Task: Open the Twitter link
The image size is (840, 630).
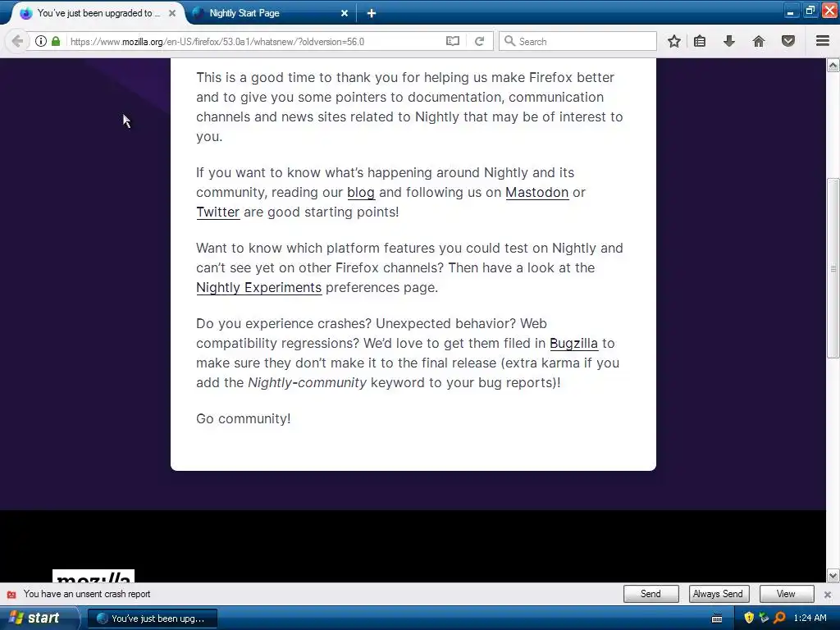Action: tap(217, 212)
